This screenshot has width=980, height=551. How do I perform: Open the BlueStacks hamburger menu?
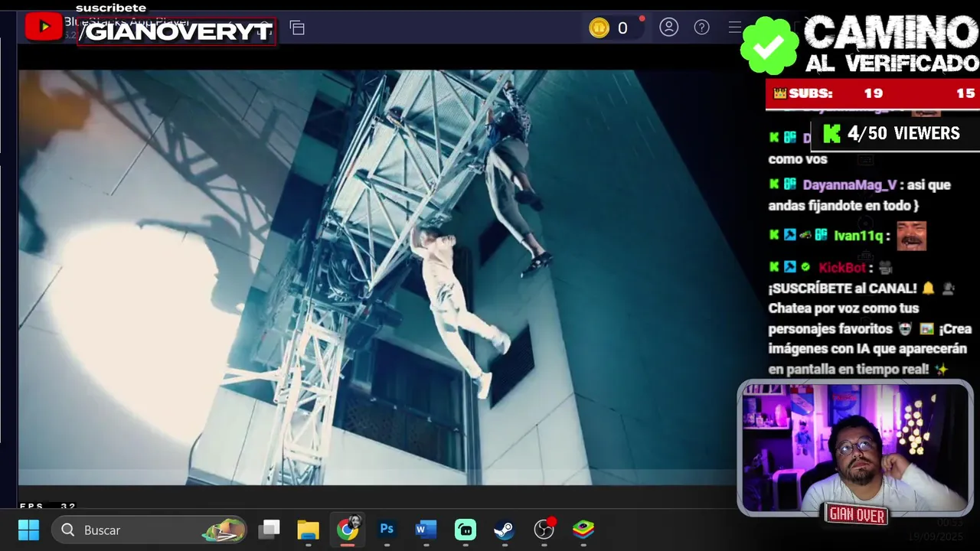click(735, 28)
